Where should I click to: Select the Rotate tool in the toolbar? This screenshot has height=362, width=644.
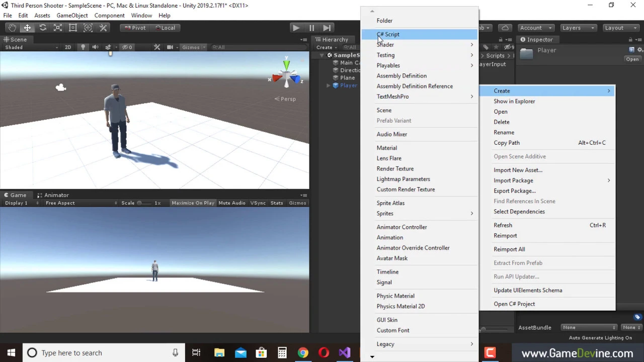pos(43,28)
